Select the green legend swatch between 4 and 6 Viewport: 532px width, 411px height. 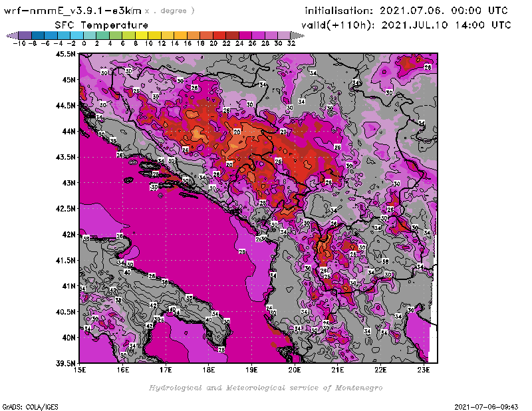pos(116,35)
